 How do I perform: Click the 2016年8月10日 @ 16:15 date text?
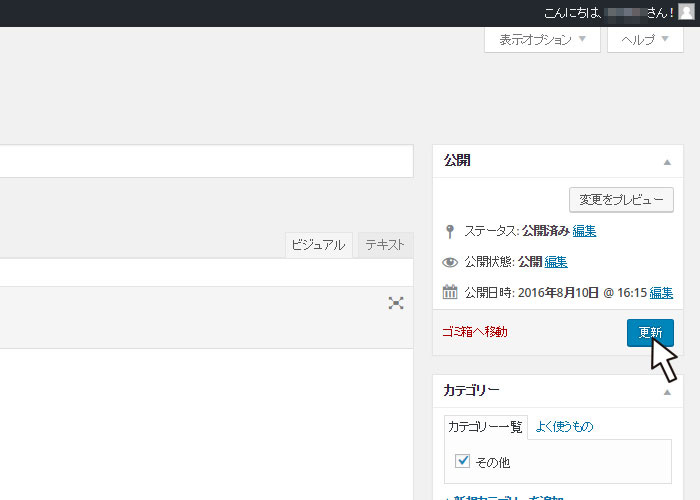(582, 293)
